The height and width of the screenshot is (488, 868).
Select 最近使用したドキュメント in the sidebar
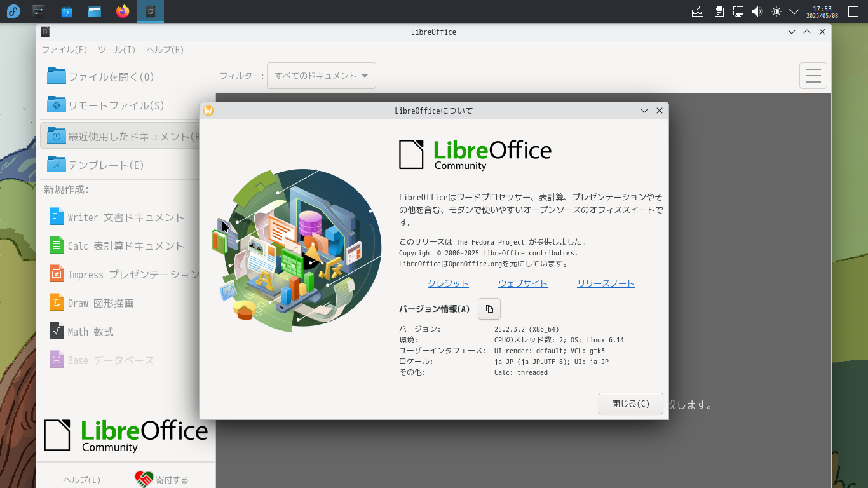(x=121, y=136)
